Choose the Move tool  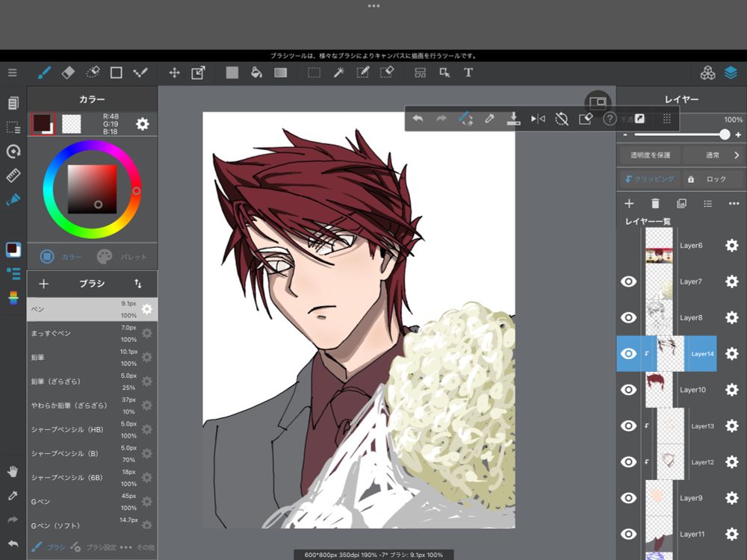coord(174,72)
